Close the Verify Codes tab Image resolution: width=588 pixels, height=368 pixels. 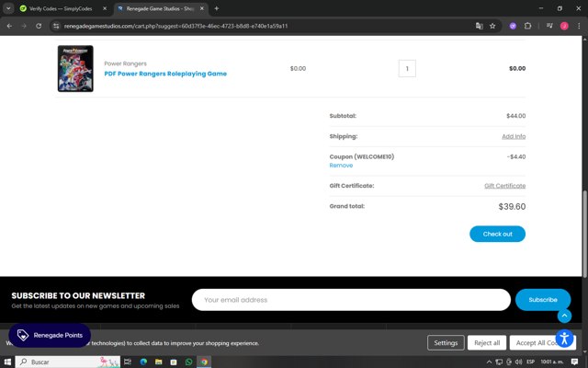(x=105, y=8)
